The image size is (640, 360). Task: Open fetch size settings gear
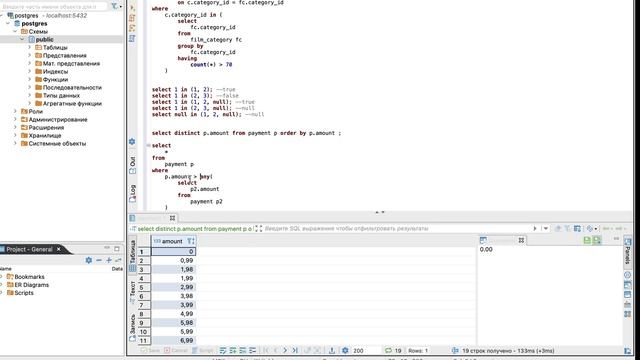345,351
